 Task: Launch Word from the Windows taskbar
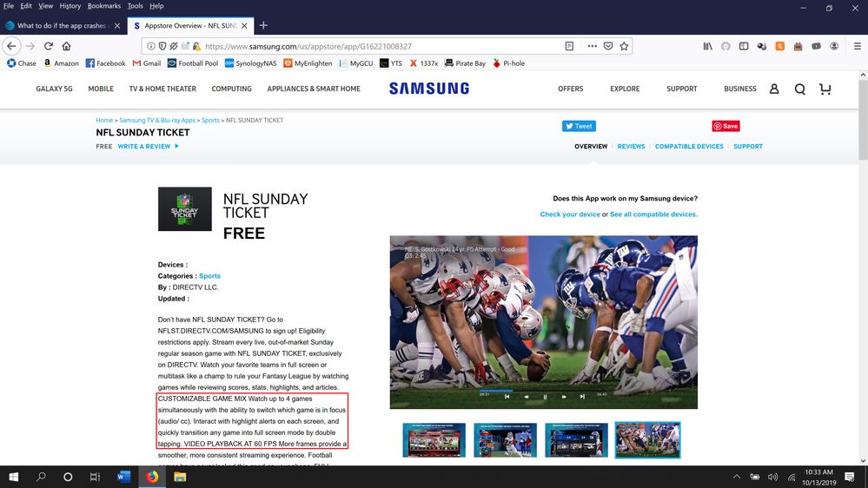point(123,477)
